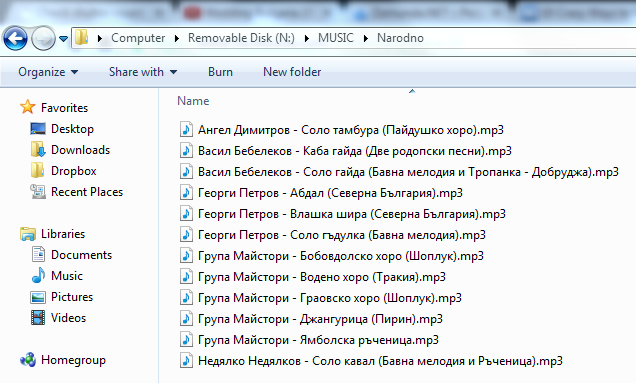Image resolution: width=636 pixels, height=383 pixels.
Task: Click the mp3 icon of Каба гайда file
Action: pos(186,151)
